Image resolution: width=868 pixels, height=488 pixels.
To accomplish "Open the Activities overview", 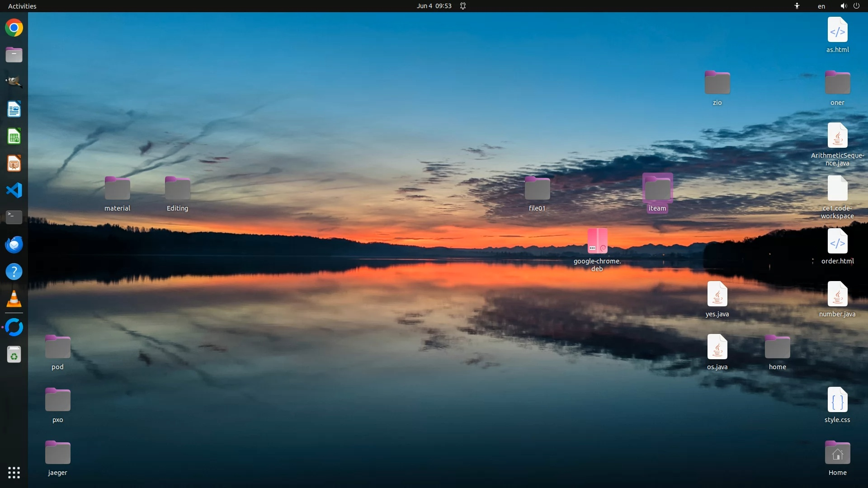I will (x=22, y=6).
